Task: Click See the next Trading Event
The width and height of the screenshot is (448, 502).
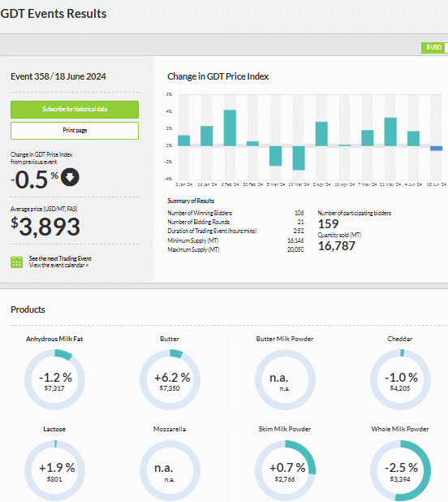Action: 60,258
